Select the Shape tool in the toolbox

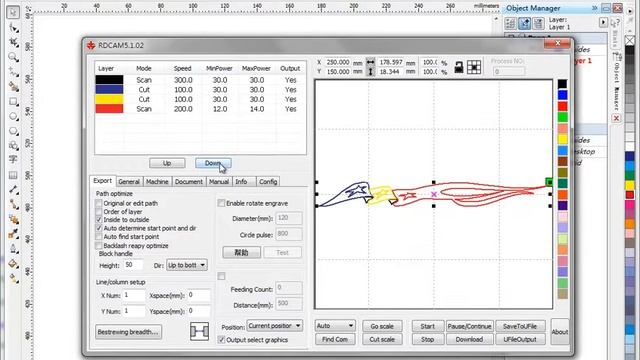[13, 28]
